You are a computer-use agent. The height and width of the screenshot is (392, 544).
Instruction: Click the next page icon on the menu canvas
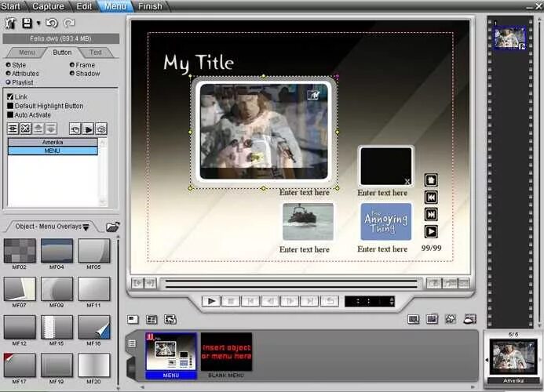tap(431, 215)
